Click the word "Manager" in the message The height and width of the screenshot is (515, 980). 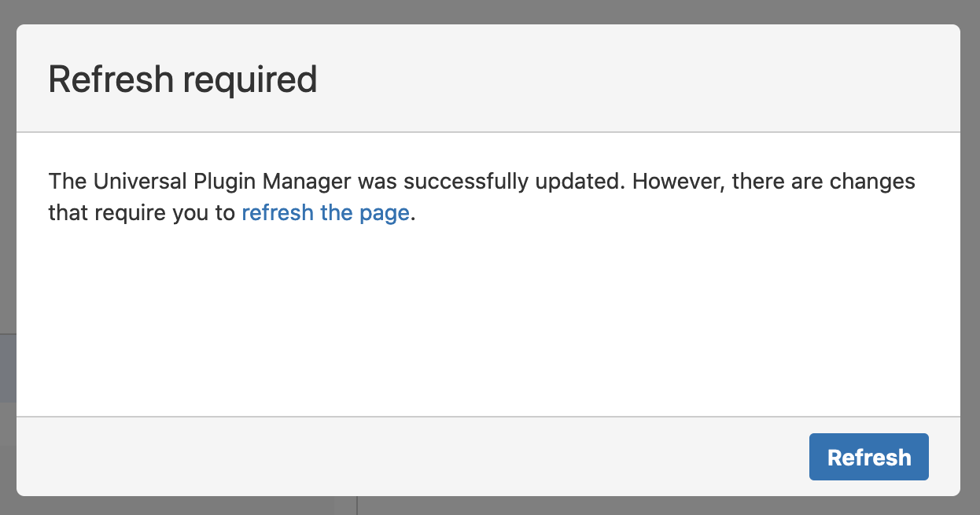307,182
